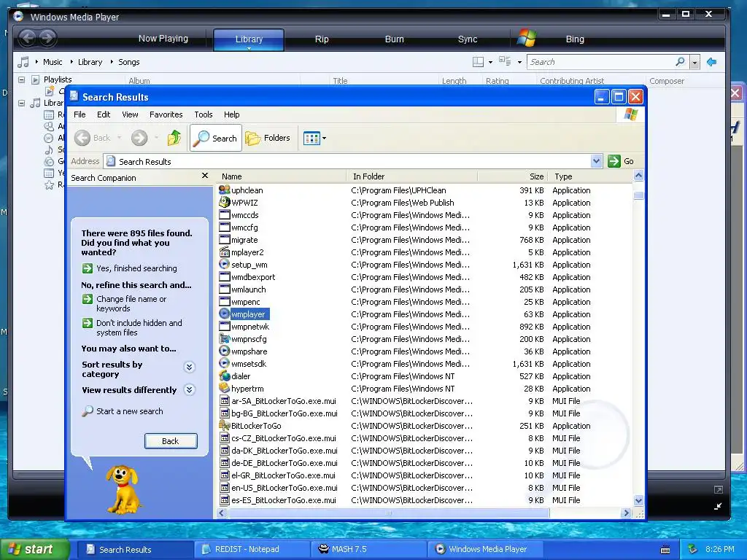Viewport: 747px width, 560px height.
Task: Click the Media Player search magnifier icon
Action: point(681,62)
